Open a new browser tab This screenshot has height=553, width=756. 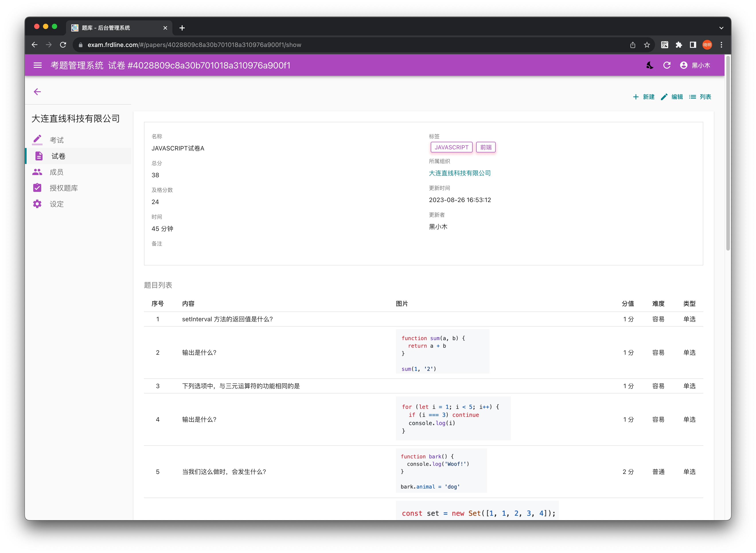click(182, 28)
